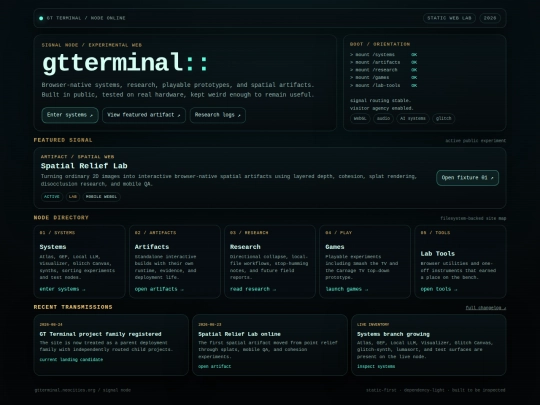Click the ACTIVE badge

(x=52, y=197)
